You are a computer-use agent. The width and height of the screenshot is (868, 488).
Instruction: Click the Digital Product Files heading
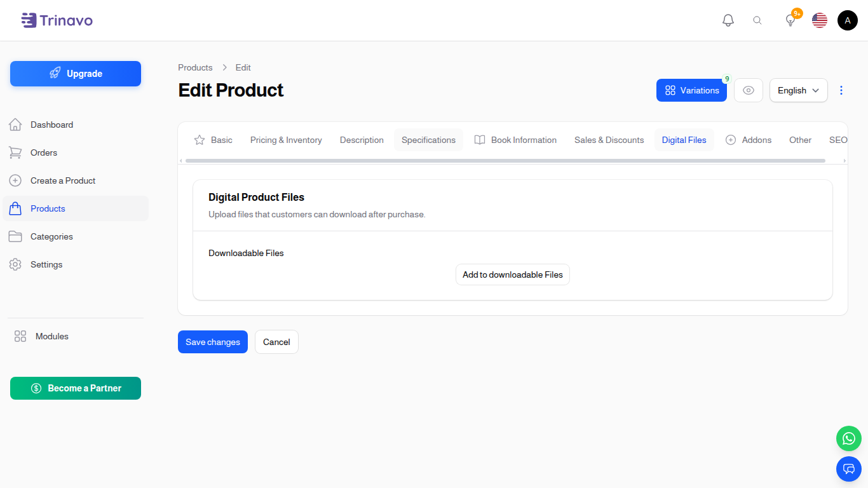pyautogui.click(x=257, y=197)
